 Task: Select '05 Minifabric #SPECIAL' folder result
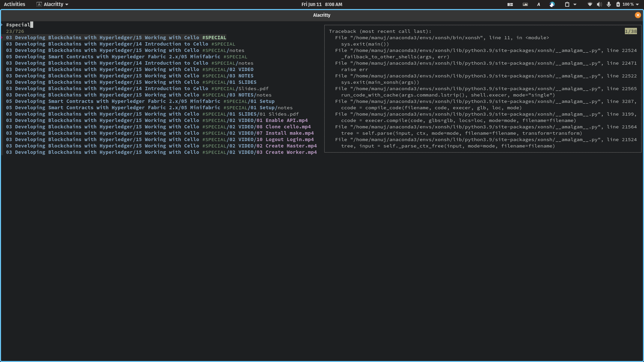point(127,57)
